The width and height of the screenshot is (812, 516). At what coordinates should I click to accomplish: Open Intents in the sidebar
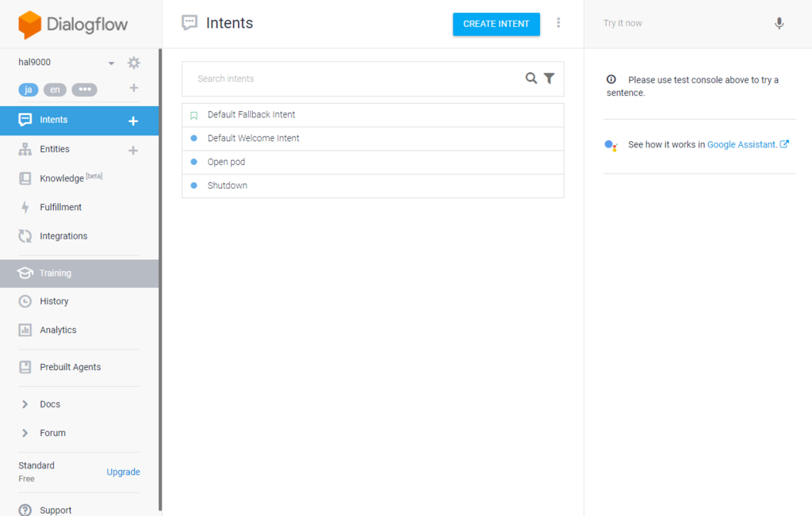(x=79, y=120)
